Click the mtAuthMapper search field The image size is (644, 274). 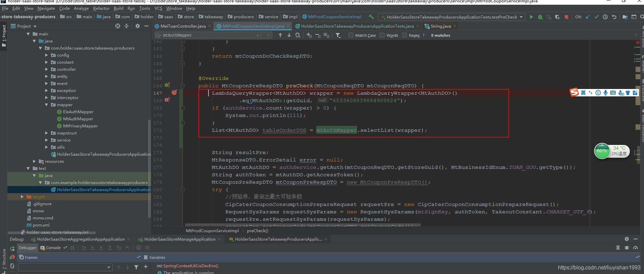(x=209, y=35)
